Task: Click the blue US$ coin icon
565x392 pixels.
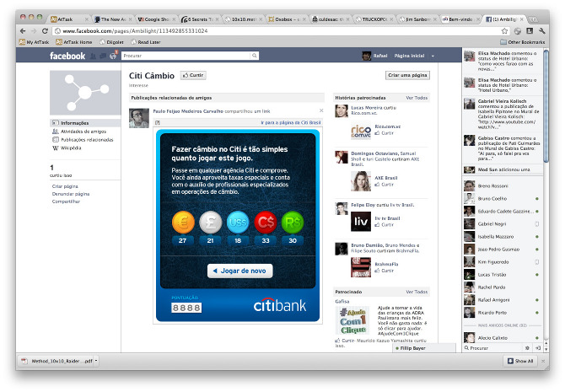Action: [x=237, y=222]
